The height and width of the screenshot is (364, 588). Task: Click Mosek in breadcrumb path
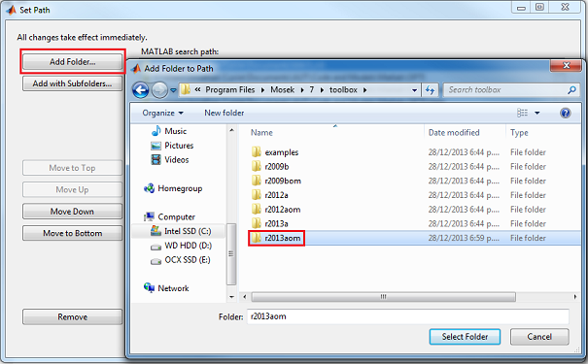pyautogui.click(x=283, y=90)
